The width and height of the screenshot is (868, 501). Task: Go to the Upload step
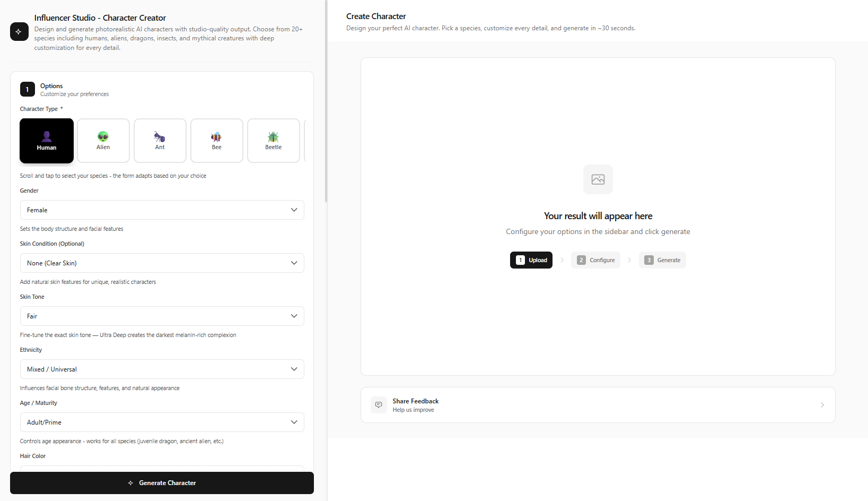point(531,260)
